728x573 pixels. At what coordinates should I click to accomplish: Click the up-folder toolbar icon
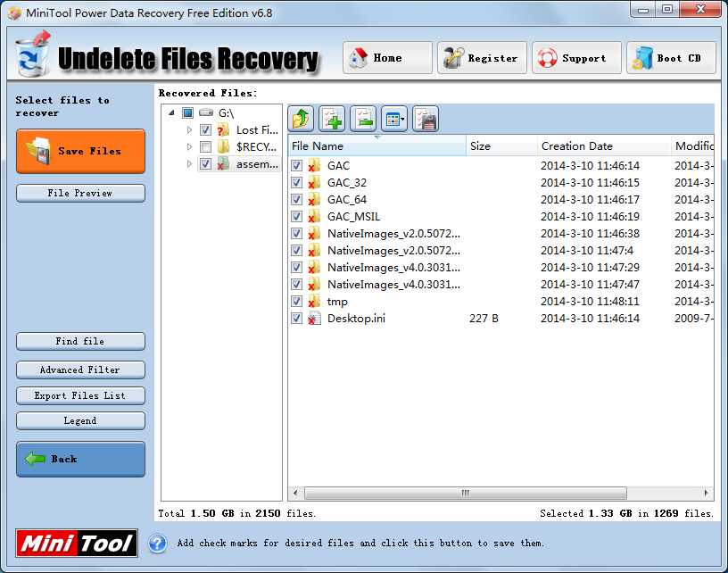(x=301, y=119)
